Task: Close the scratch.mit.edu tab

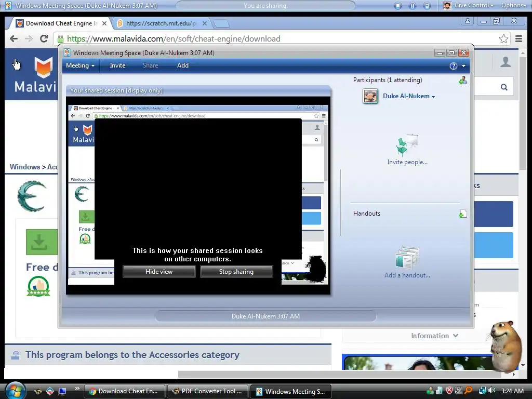Action: tap(205, 23)
